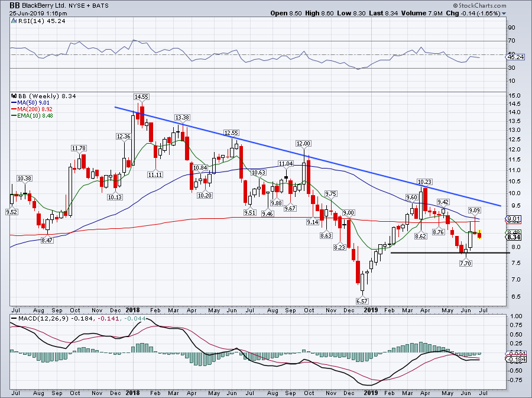Click the 14.55 peak price label
The image size is (532, 398).
point(141,97)
